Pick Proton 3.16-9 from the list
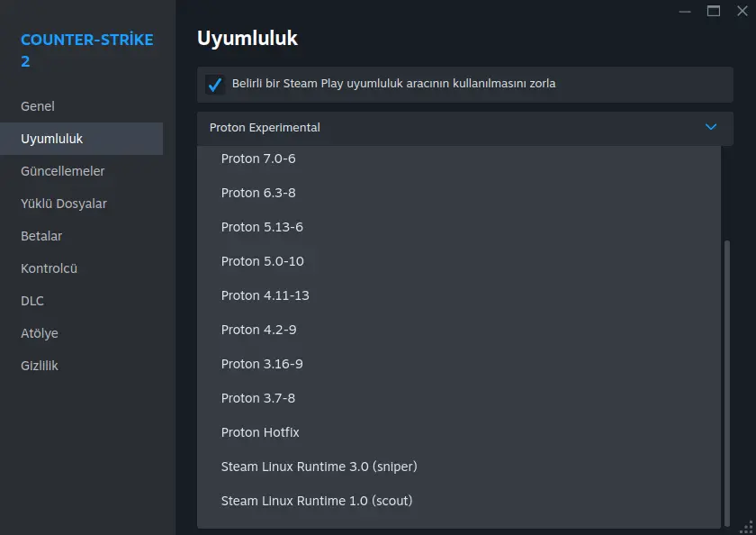The width and height of the screenshot is (756, 535). (x=458, y=364)
